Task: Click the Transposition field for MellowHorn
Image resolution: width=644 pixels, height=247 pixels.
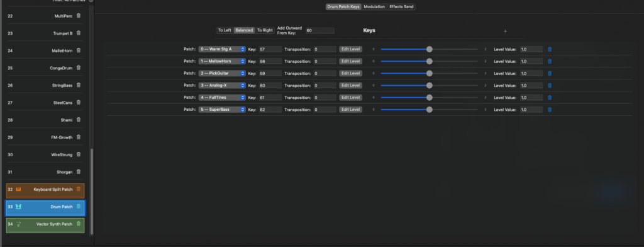Action: coord(325,61)
